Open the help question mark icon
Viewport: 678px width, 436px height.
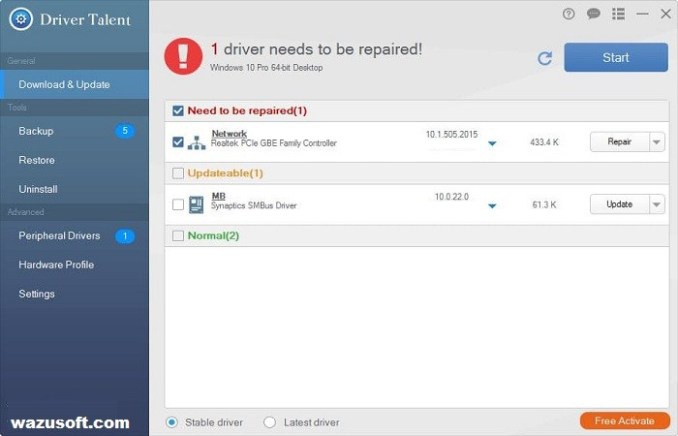click(569, 14)
